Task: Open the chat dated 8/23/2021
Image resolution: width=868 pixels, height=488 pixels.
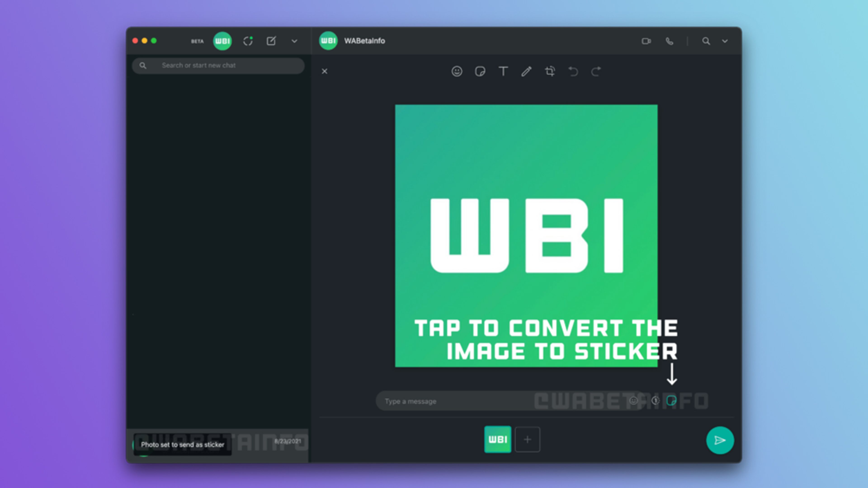Action: (x=217, y=446)
